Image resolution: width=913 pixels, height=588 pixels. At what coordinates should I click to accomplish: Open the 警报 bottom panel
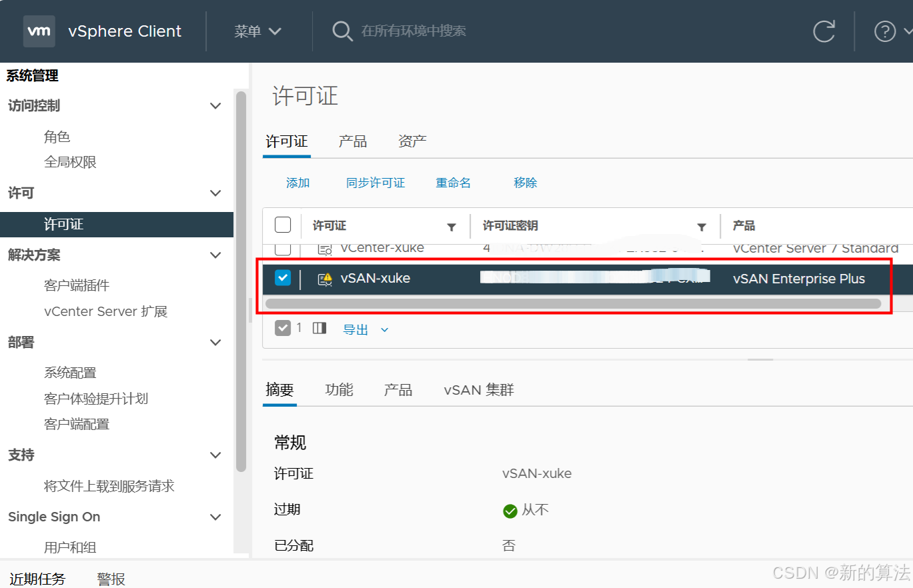[111, 579]
